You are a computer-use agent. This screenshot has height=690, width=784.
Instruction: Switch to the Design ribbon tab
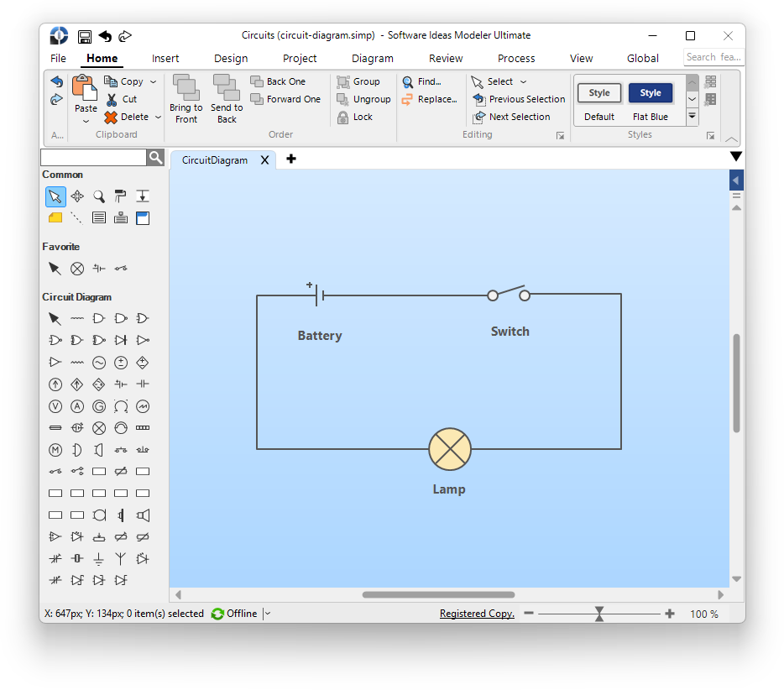point(231,59)
